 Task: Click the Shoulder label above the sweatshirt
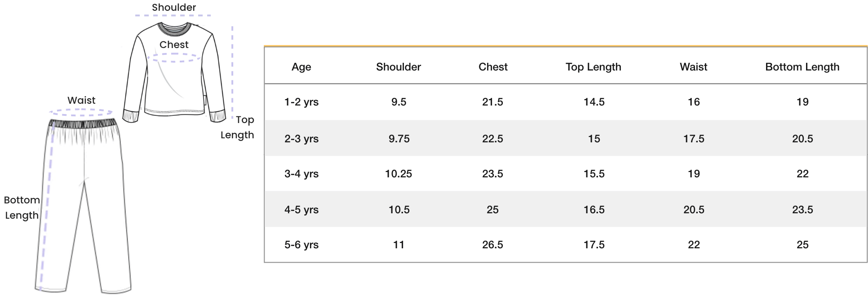(x=174, y=7)
